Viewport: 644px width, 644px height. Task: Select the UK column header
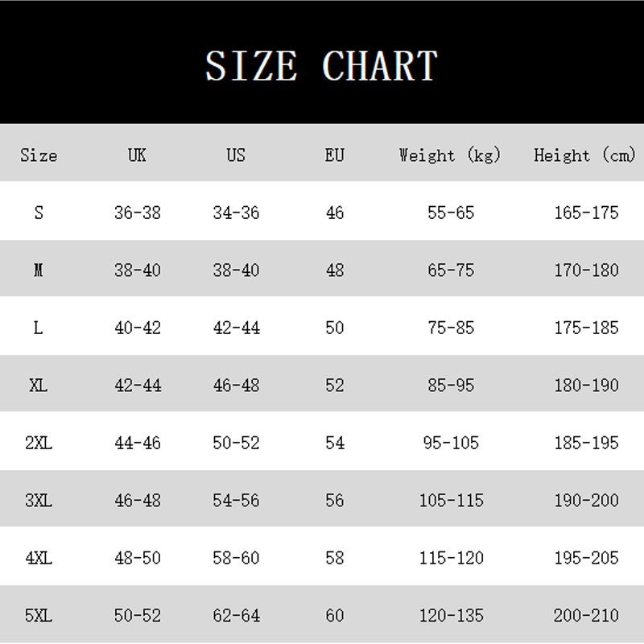137,155
